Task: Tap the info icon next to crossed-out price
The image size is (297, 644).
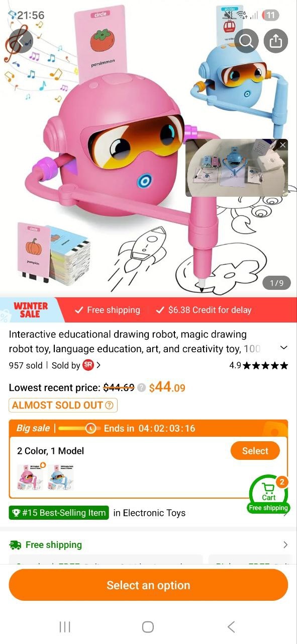Action: tap(142, 387)
